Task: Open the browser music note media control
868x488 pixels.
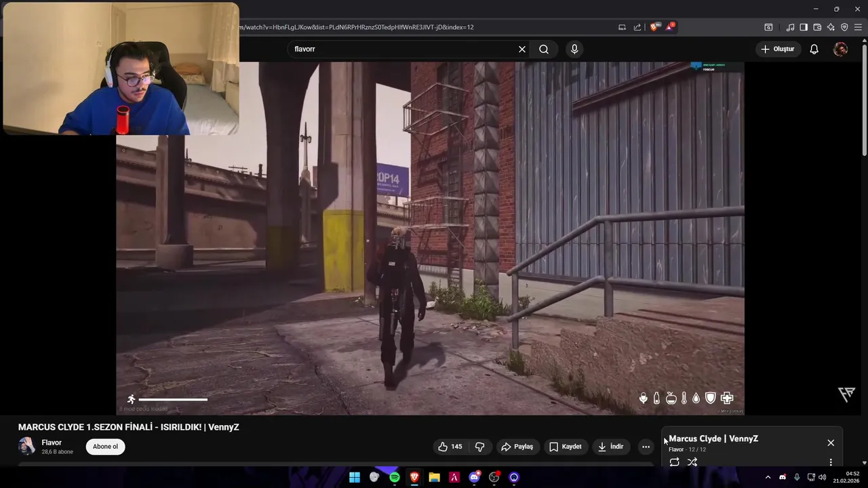Action: click(x=790, y=27)
